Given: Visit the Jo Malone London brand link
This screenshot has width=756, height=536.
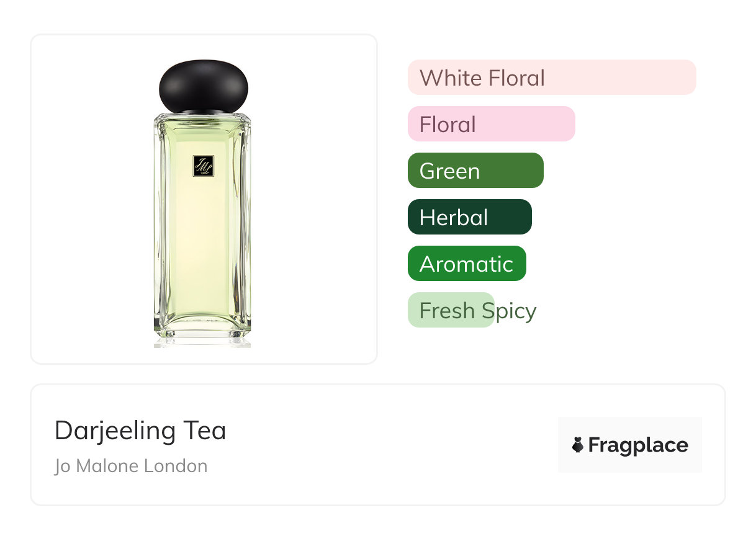Looking at the screenshot, I should [x=131, y=466].
